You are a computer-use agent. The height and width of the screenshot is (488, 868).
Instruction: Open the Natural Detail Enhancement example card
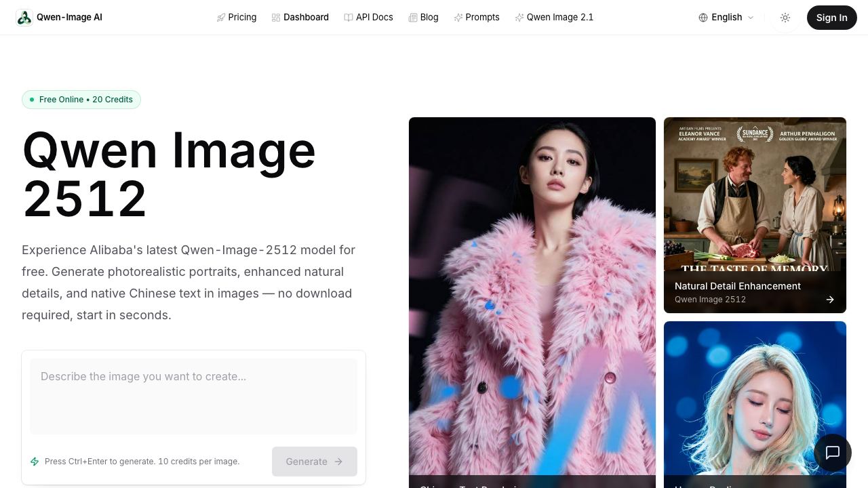[x=755, y=215]
